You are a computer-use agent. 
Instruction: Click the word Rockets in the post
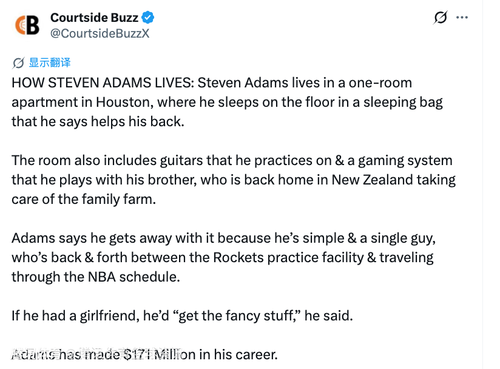pos(238,257)
